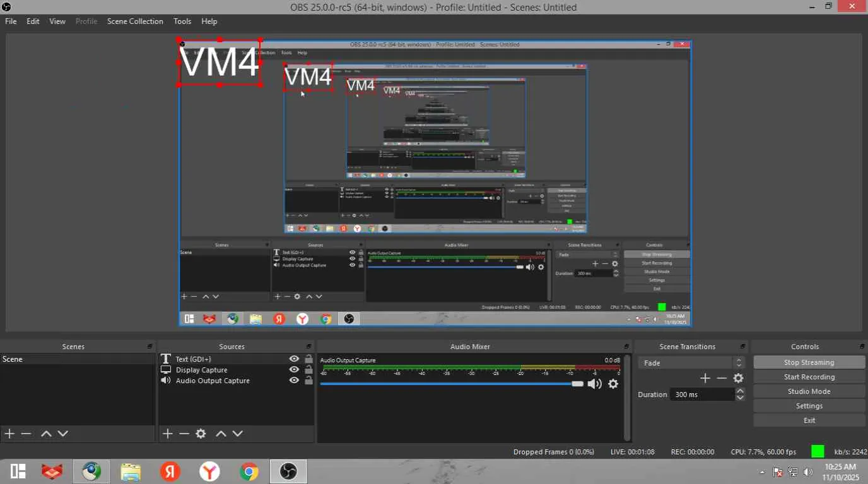Select the 'Text (GDI+)' source row
868x484 pixels.
pos(237,359)
